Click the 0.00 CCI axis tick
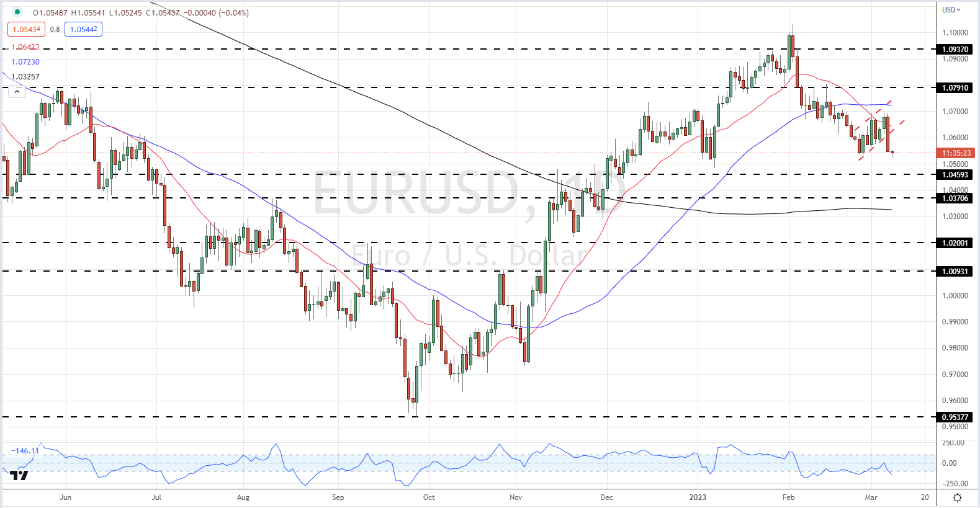The height and width of the screenshot is (508, 980). tap(950, 463)
